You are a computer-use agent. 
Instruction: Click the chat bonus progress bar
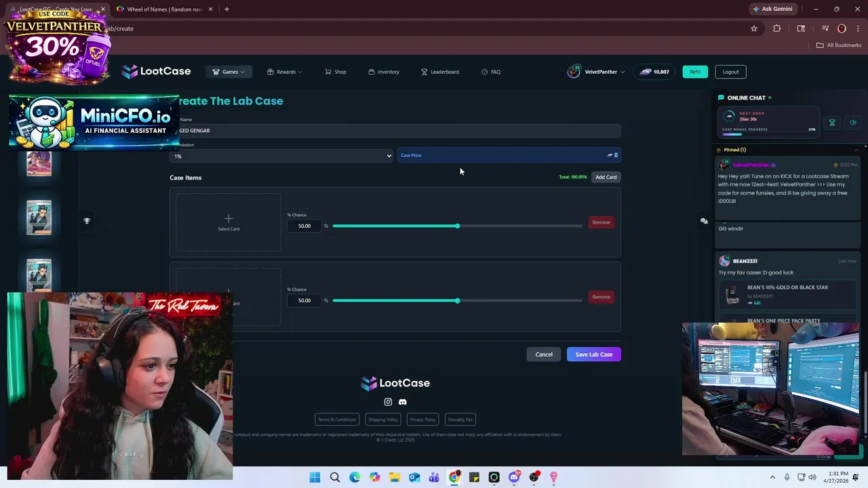pyautogui.click(x=768, y=134)
